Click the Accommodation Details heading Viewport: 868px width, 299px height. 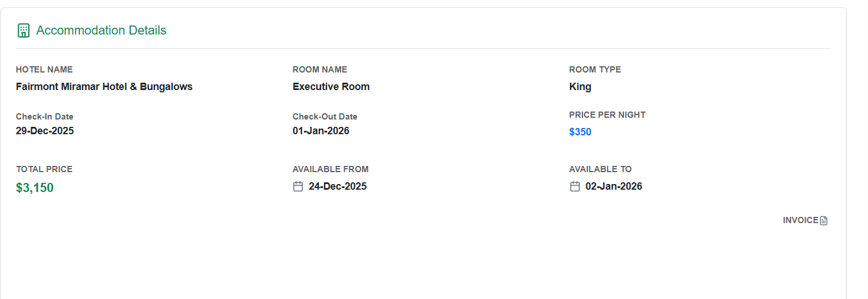coord(101,31)
